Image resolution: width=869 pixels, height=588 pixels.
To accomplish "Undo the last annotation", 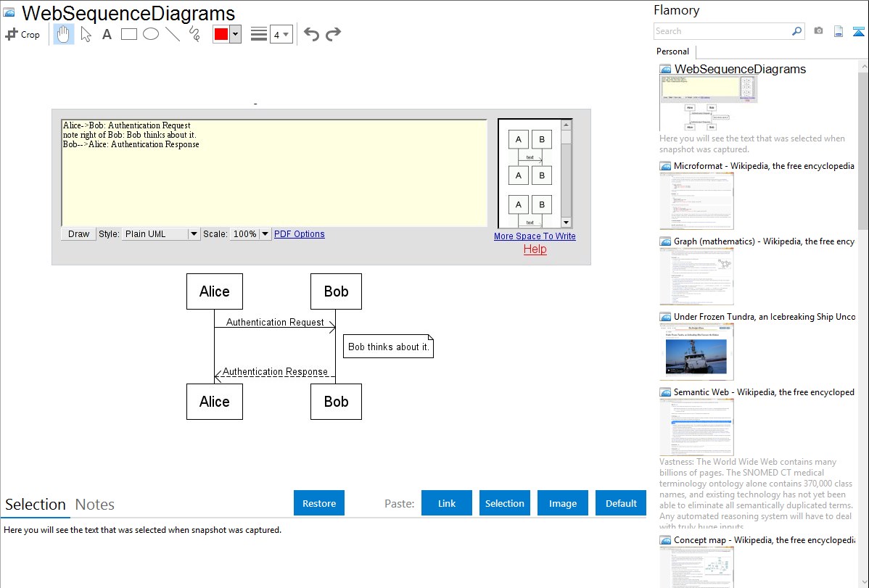I will [x=311, y=34].
